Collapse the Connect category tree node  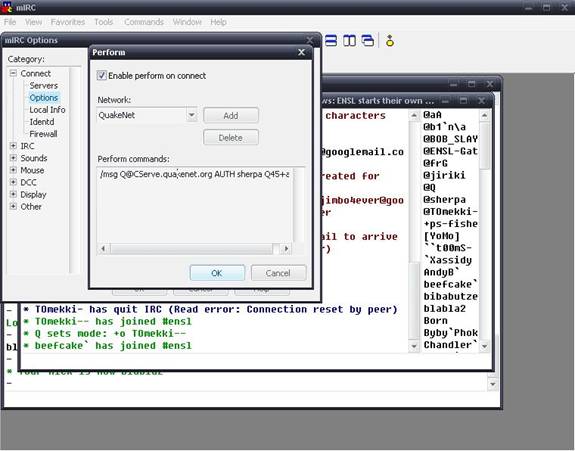pos(13,73)
